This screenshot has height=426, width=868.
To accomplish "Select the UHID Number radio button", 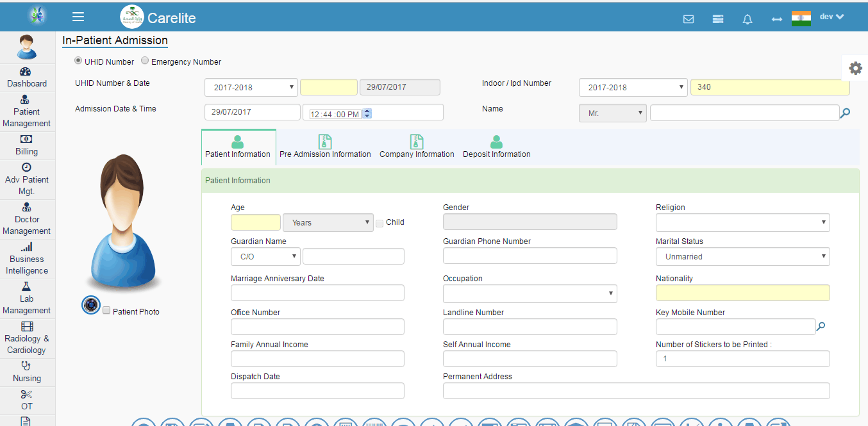I will pyautogui.click(x=78, y=61).
